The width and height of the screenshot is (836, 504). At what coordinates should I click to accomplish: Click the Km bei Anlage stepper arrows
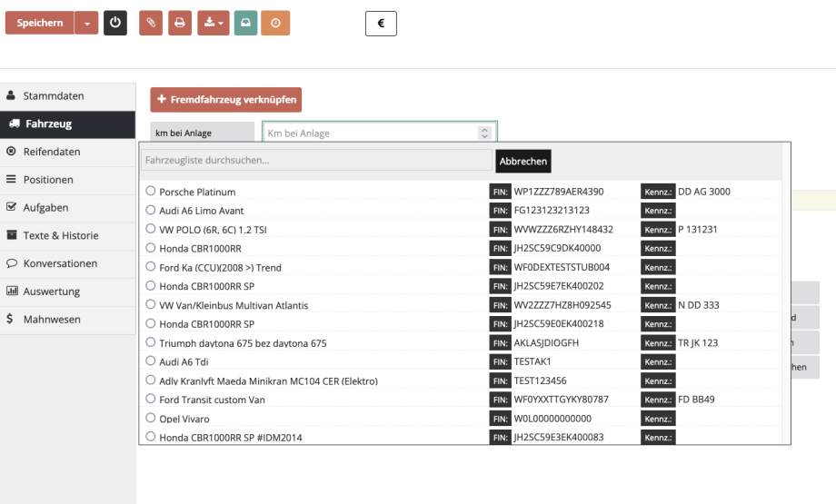(484, 133)
